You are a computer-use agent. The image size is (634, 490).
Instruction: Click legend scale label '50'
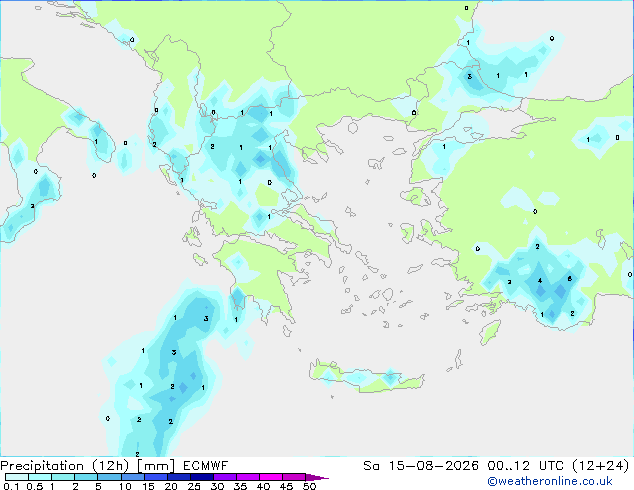click(x=310, y=486)
